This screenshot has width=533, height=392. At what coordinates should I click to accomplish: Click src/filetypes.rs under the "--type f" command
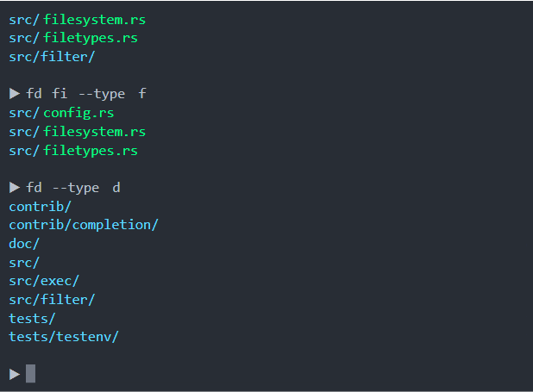73,151
